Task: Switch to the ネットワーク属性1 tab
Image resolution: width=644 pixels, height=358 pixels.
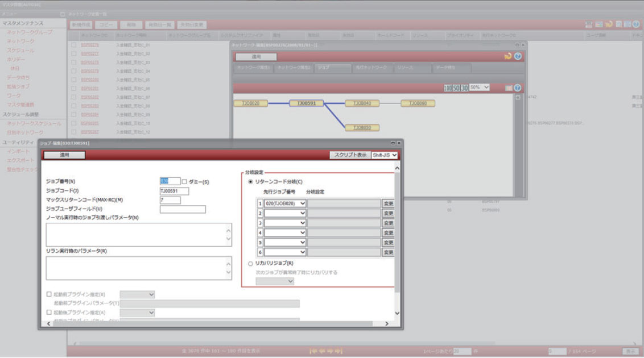Action: pos(253,68)
